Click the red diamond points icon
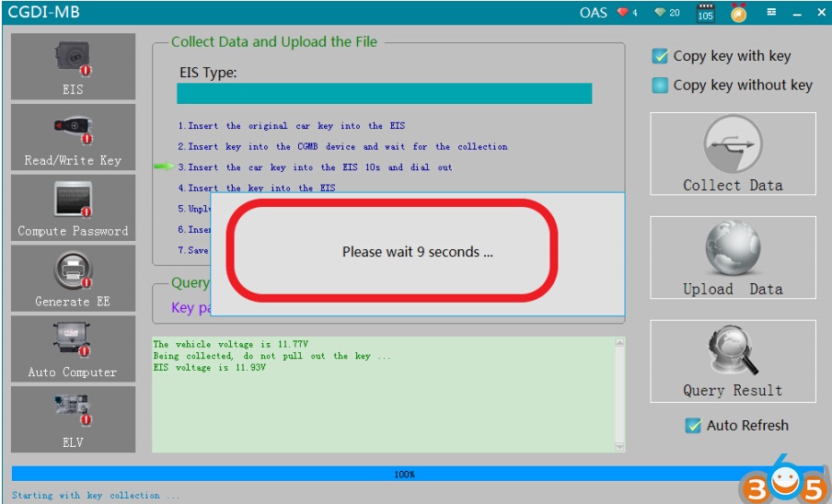This screenshot has width=832, height=504. pyautogui.click(x=622, y=12)
